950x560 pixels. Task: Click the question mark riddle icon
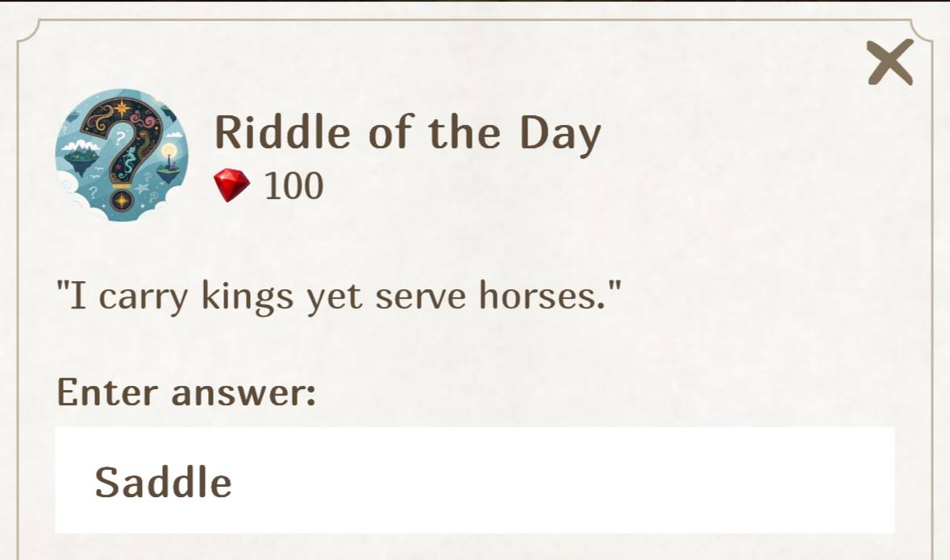click(121, 156)
